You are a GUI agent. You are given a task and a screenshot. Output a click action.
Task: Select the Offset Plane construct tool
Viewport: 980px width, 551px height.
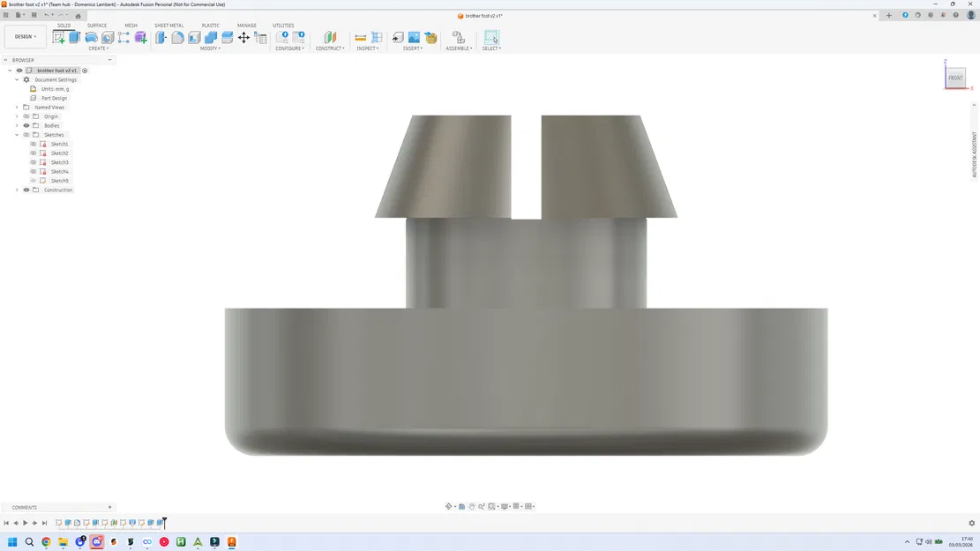330,38
